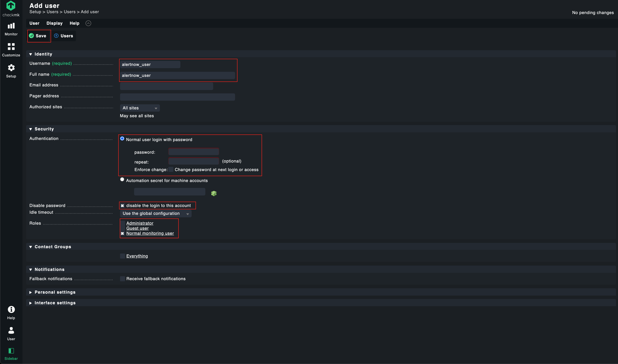This screenshot has height=364, width=618.
Task: Expand the Personal settings section
Action: click(55, 292)
